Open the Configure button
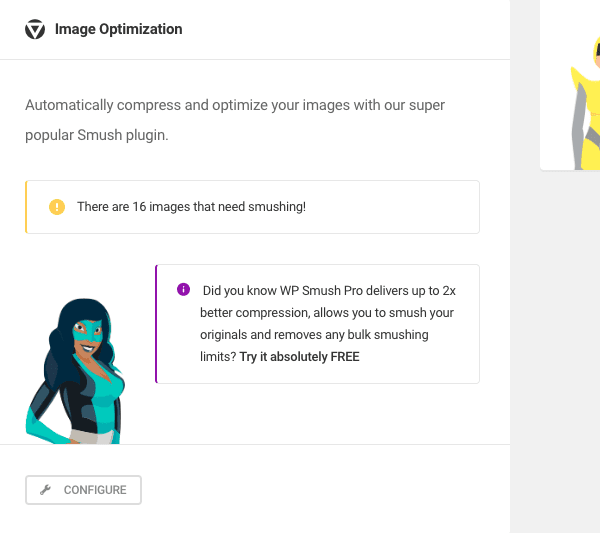 pos(83,490)
